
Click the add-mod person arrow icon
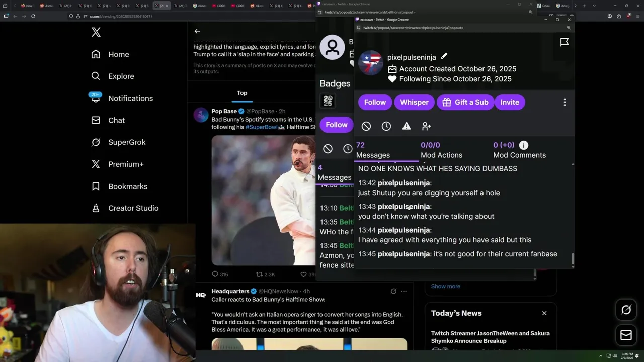(x=427, y=126)
